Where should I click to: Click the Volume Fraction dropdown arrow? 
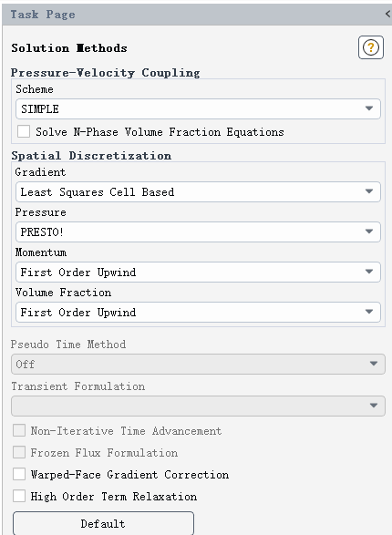pyautogui.click(x=369, y=312)
